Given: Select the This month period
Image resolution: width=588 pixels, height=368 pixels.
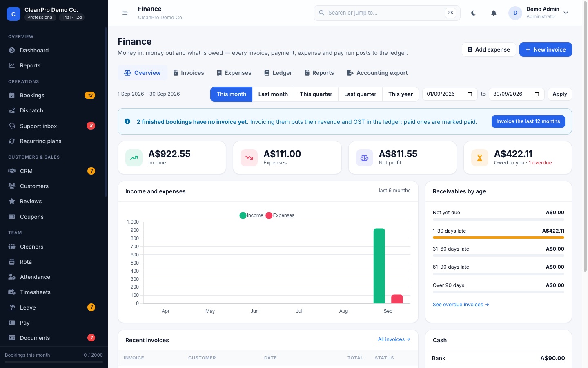Looking at the screenshot, I should (x=232, y=94).
